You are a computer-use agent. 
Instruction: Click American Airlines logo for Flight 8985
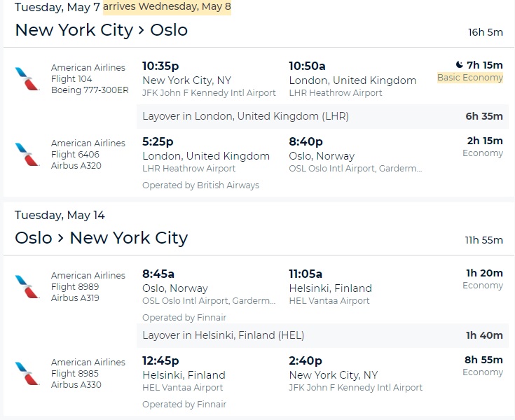point(27,374)
